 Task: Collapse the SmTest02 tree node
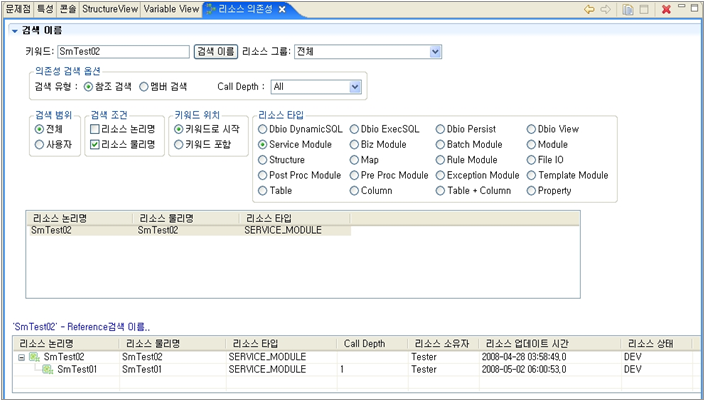[x=22, y=356]
